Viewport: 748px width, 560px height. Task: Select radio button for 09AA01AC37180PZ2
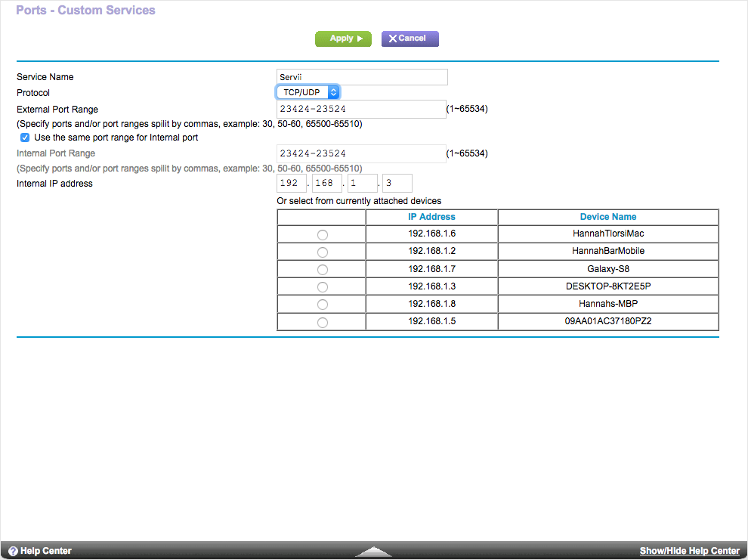(323, 322)
